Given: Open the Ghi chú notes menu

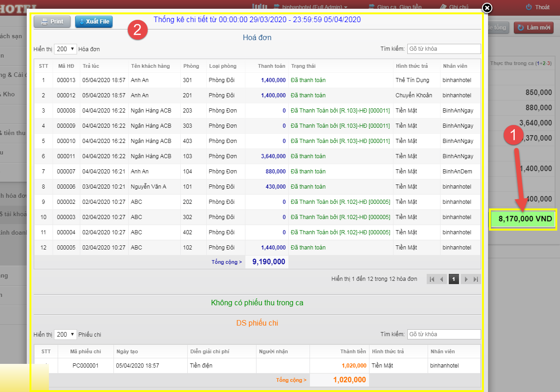Looking at the screenshot, I should tap(453, 7).
